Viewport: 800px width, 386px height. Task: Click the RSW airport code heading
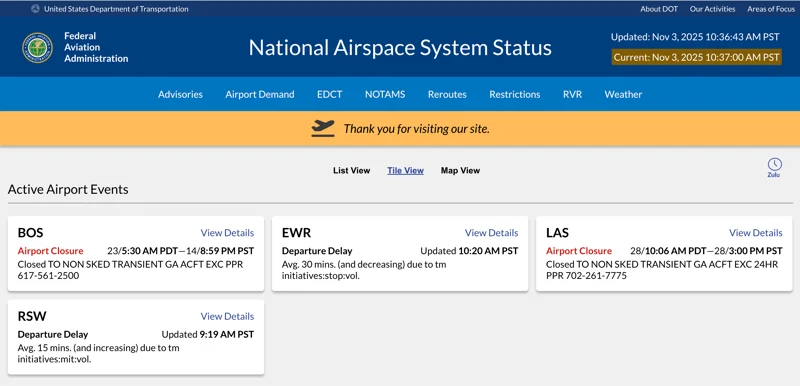point(32,317)
